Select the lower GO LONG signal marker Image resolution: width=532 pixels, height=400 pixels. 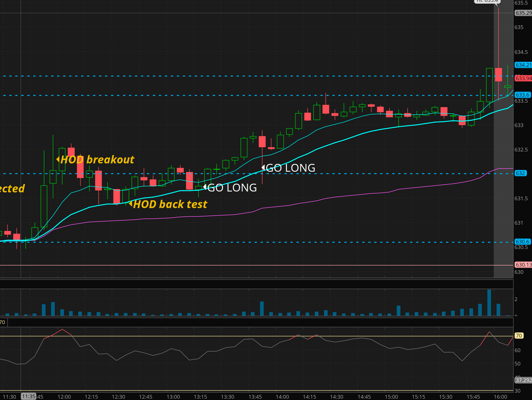[x=205, y=187]
